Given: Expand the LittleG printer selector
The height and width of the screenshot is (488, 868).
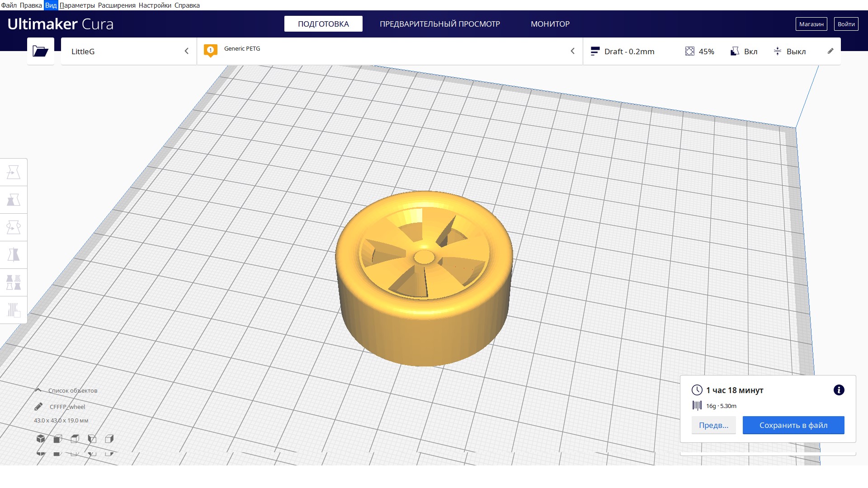Looking at the screenshot, I should pyautogui.click(x=129, y=51).
